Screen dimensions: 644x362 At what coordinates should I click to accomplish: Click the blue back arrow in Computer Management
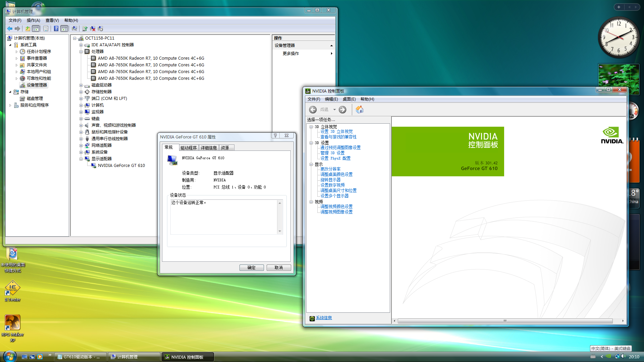tap(10, 29)
